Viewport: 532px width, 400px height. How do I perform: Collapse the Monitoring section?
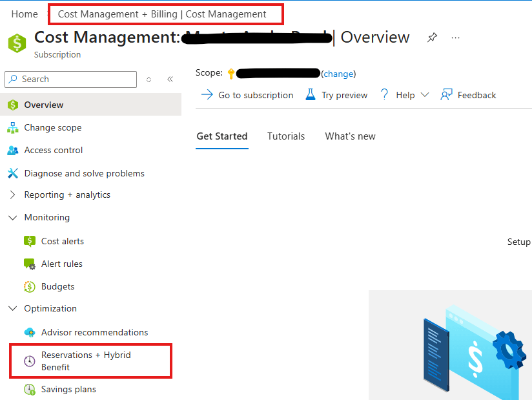tap(12, 218)
